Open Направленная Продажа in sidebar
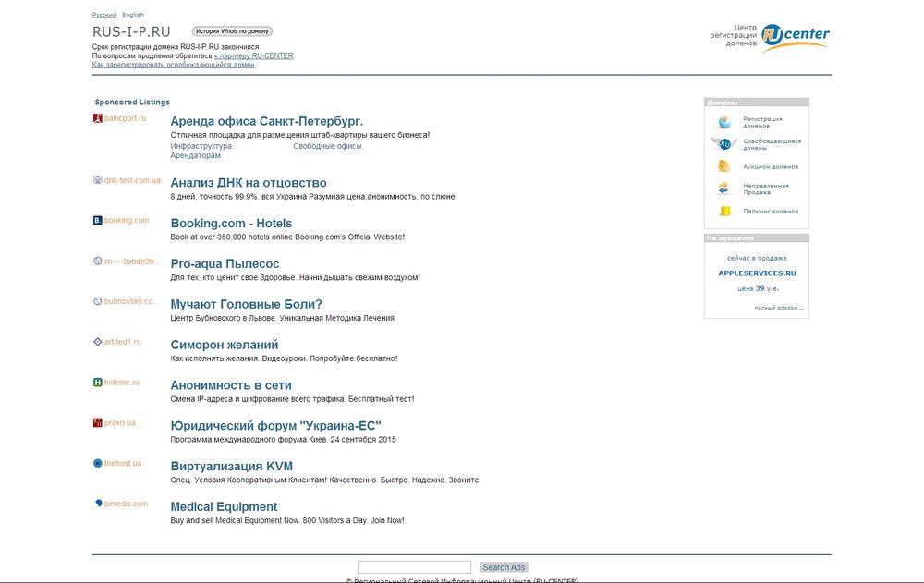Screen dimensions: 924x583 point(766,188)
